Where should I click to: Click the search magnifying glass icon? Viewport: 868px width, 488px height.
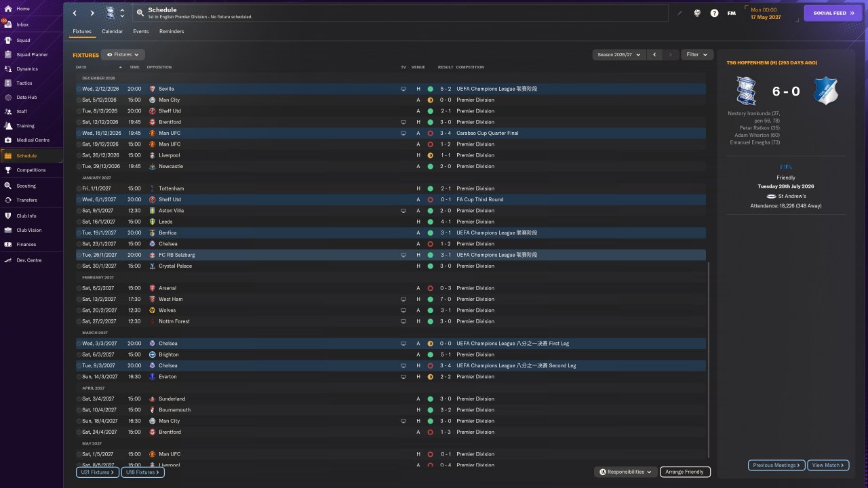click(140, 13)
